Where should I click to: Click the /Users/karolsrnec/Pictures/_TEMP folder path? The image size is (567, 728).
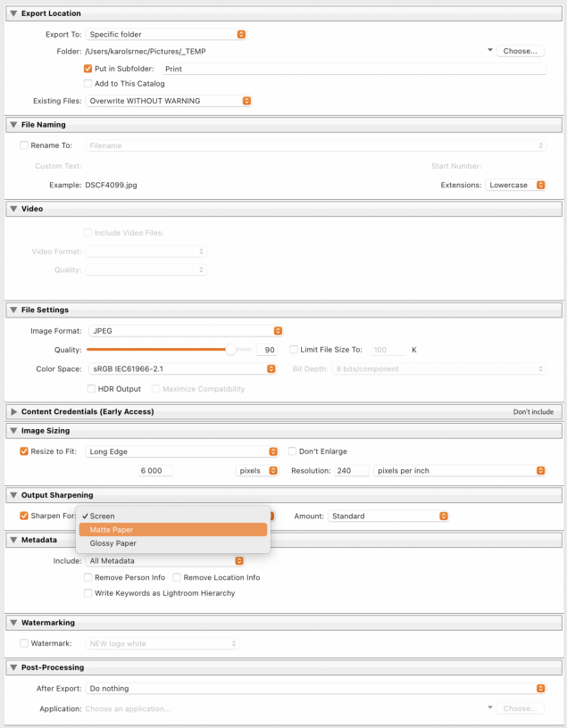146,51
